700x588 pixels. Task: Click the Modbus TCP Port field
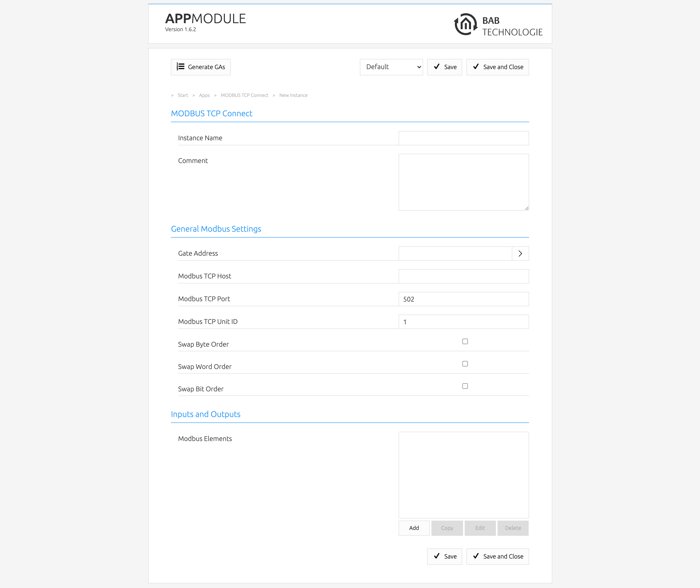pyautogui.click(x=463, y=299)
